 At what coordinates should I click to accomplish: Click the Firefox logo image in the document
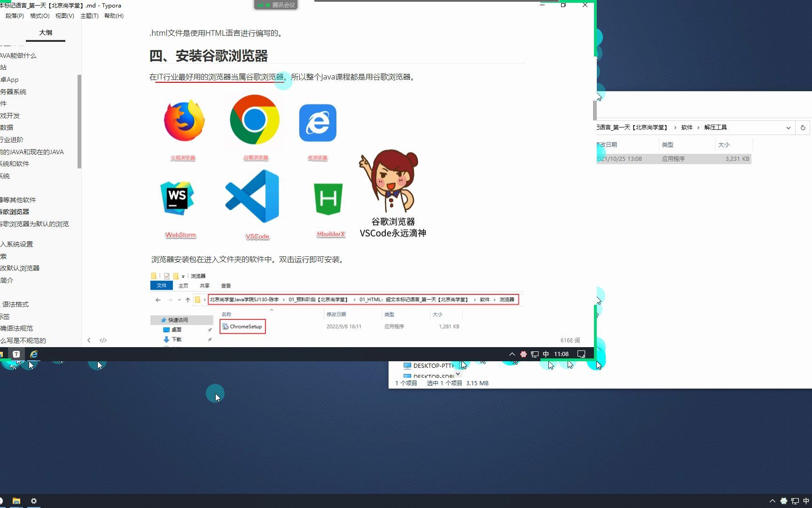(184, 120)
